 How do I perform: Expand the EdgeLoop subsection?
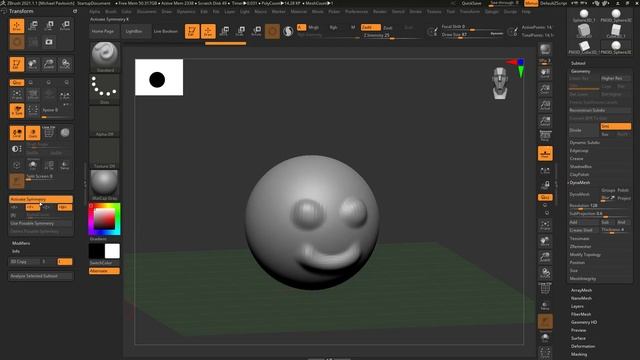point(579,151)
